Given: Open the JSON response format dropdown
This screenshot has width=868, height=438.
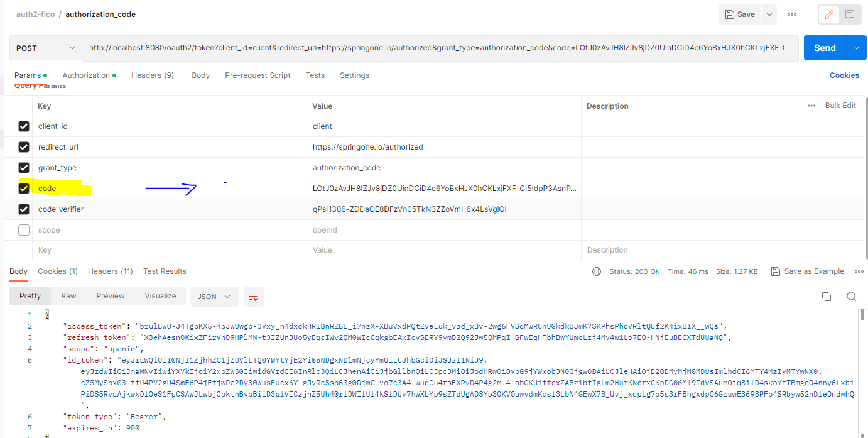Looking at the screenshot, I should [x=213, y=296].
